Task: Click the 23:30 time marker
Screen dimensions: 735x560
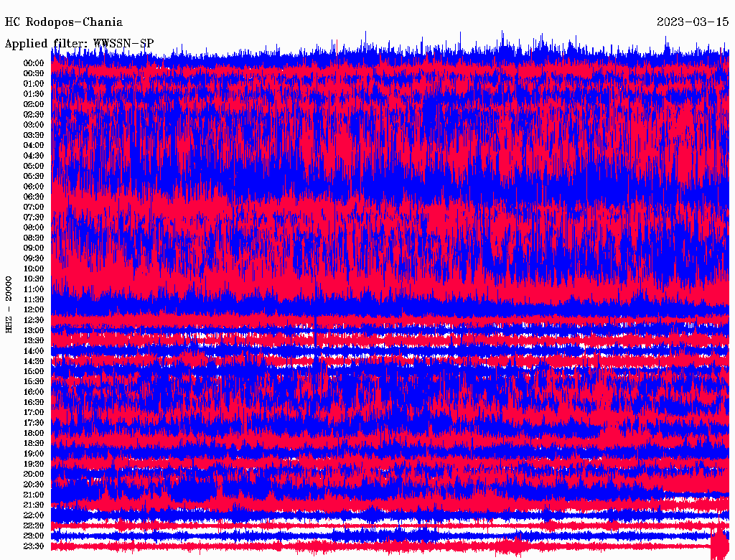Action: pyautogui.click(x=34, y=546)
